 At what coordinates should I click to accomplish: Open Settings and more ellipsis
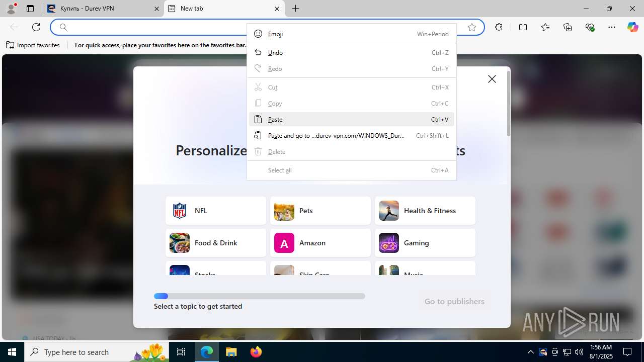[612, 27]
